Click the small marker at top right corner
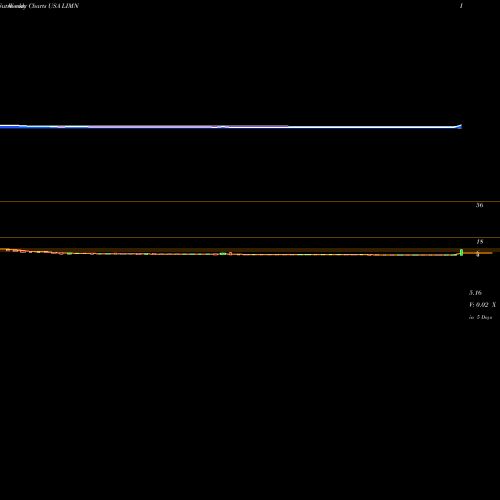The width and height of the screenshot is (500, 500). (461, 6)
